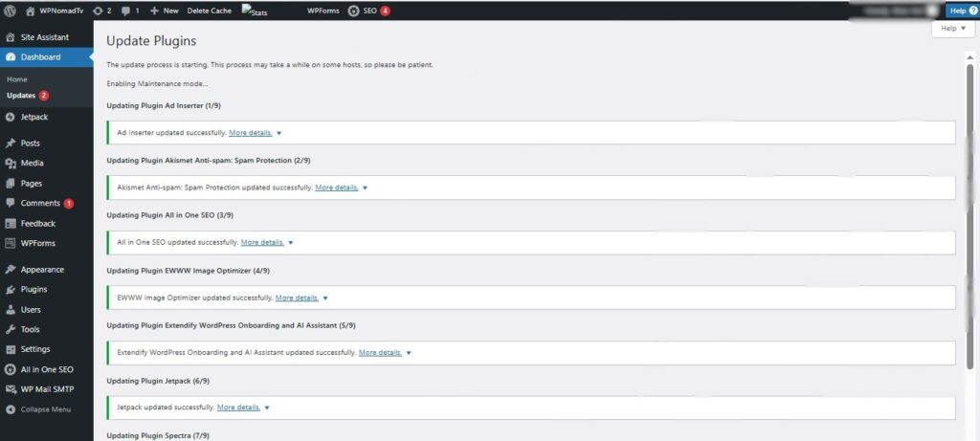Expand Extendify update details arrow
The height and width of the screenshot is (441, 980).
click(409, 352)
